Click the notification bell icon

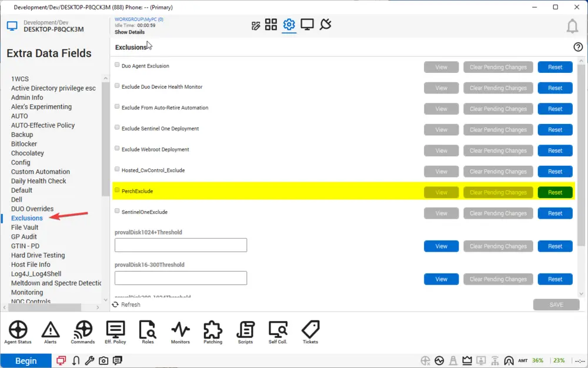click(572, 26)
